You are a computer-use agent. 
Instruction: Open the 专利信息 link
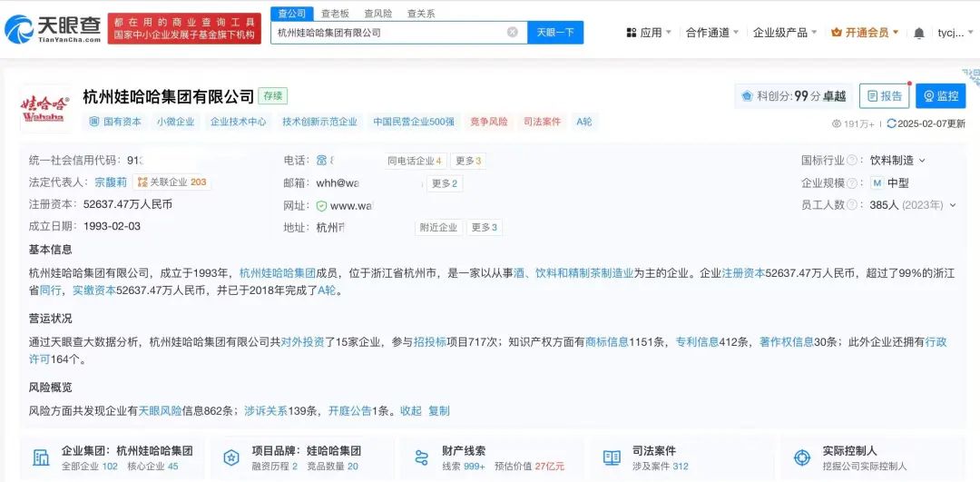[x=698, y=342]
